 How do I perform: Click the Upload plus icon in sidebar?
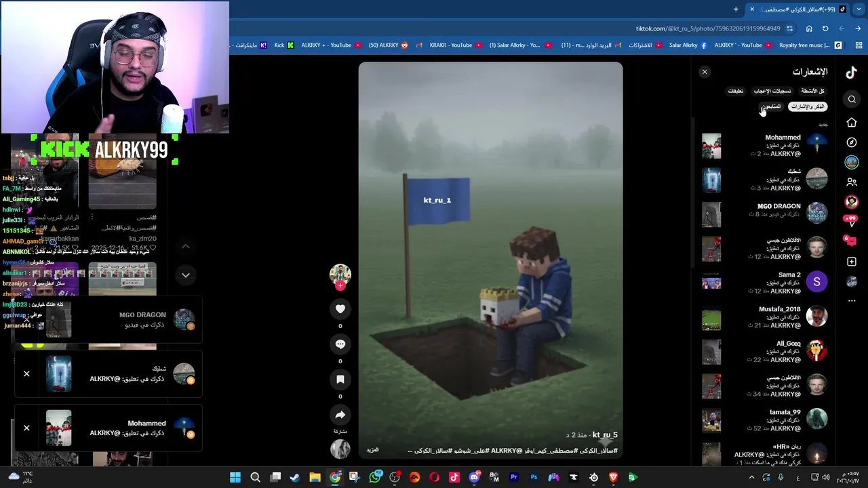(852, 262)
